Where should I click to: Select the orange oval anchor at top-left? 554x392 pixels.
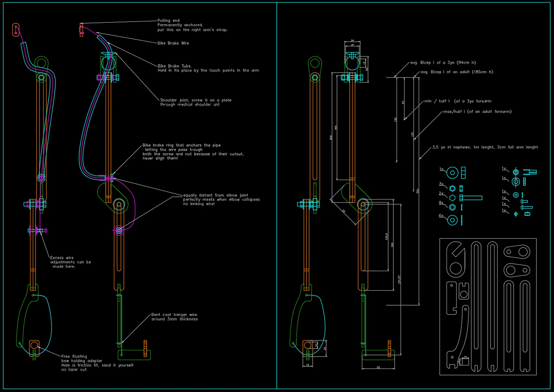coord(16,30)
